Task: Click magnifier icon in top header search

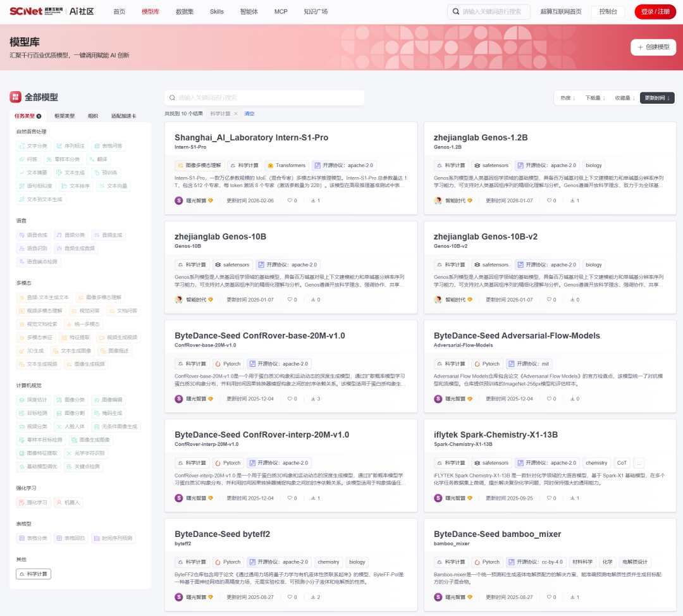Action: click(x=455, y=12)
